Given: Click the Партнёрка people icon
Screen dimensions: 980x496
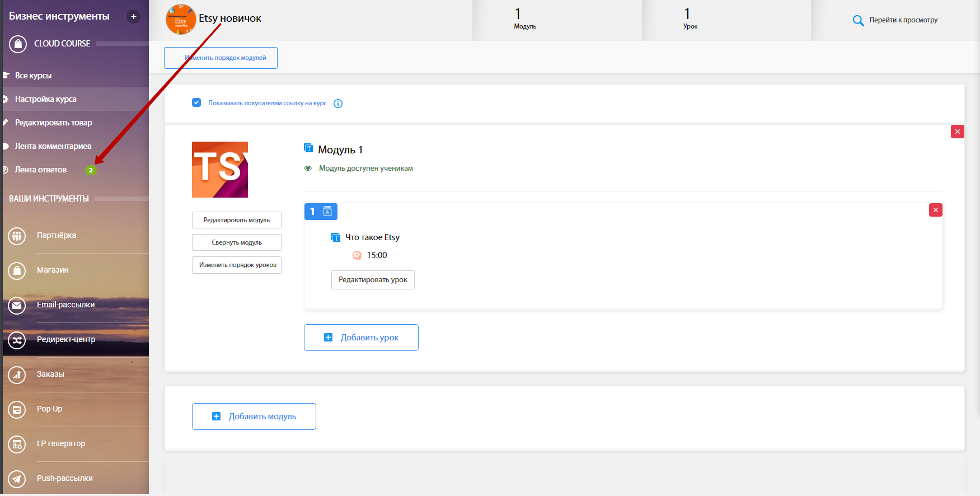Looking at the screenshot, I should tap(17, 236).
